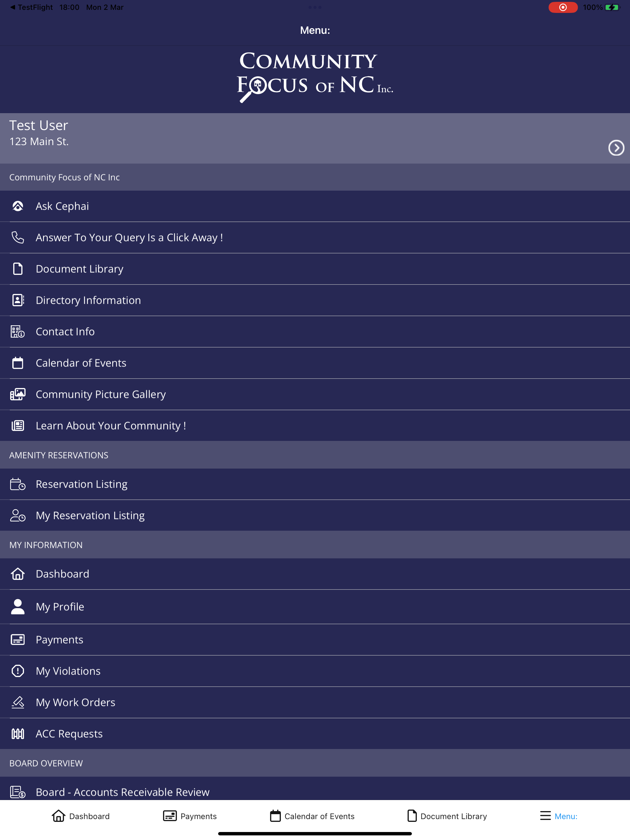Open Learn About Your Community !
This screenshot has height=840, width=630.
click(x=315, y=426)
